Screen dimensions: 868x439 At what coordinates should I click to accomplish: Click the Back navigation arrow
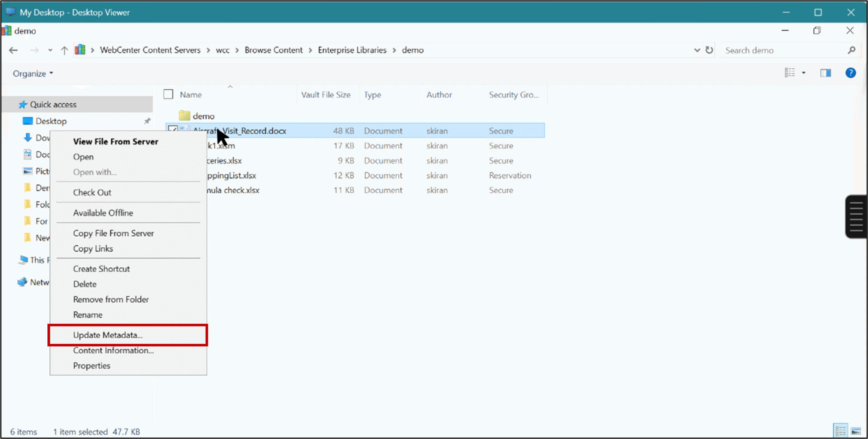point(13,50)
